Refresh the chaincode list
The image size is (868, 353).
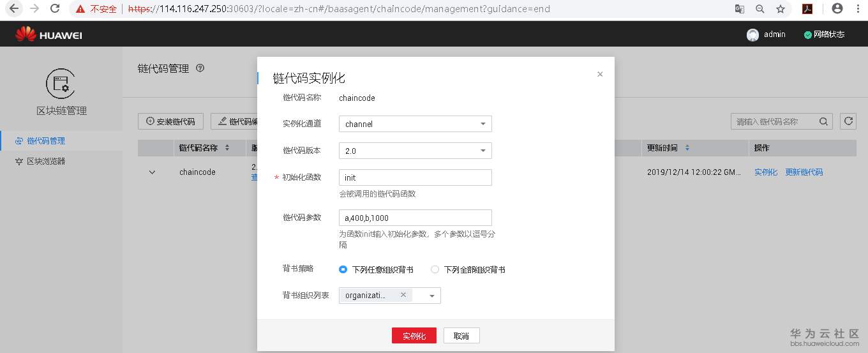point(848,121)
